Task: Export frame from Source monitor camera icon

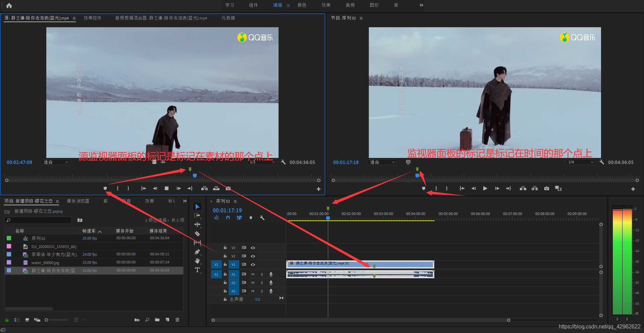Action: [228, 189]
